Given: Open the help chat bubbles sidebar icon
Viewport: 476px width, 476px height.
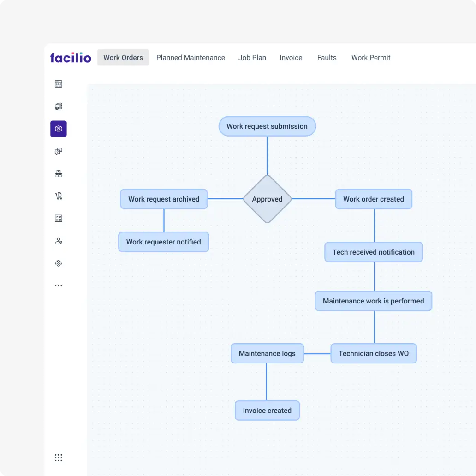Looking at the screenshot, I should [58, 151].
